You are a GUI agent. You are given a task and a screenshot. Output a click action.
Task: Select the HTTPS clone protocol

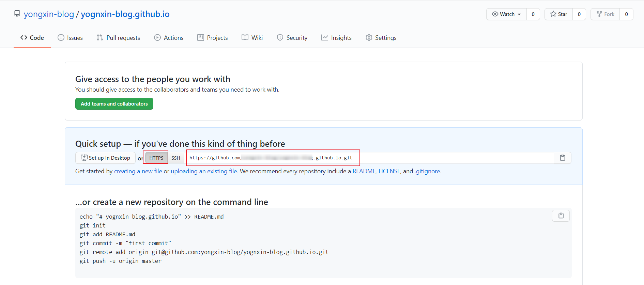(x=156, y=158)
